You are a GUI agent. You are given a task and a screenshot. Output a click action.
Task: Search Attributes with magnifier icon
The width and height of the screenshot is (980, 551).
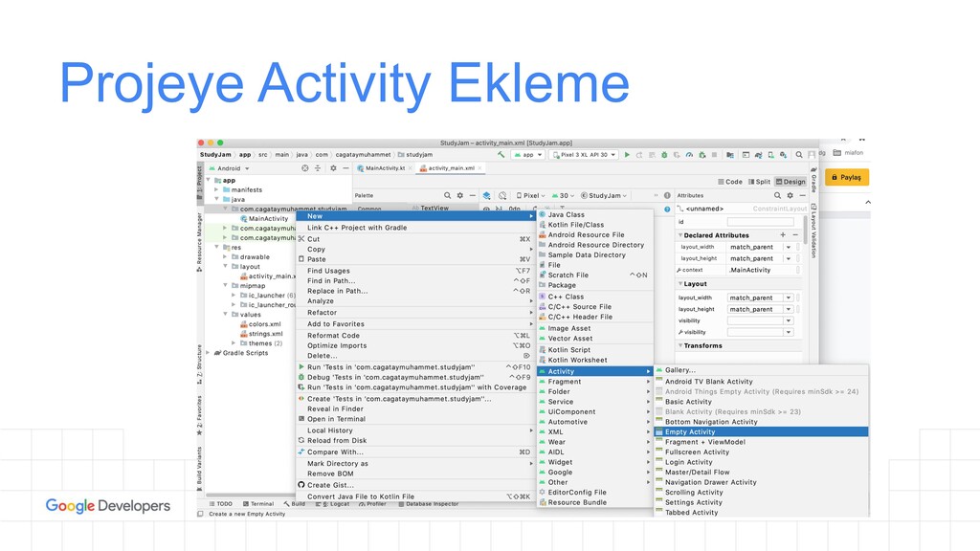[777, 195]
